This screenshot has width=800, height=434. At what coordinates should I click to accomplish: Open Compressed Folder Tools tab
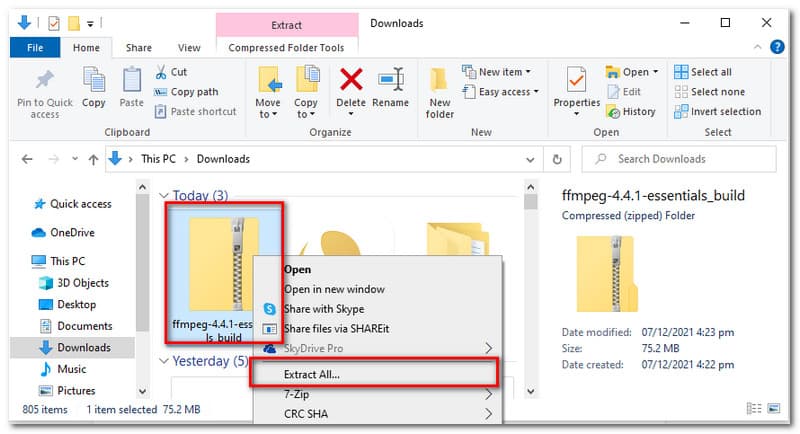point(286,47)
